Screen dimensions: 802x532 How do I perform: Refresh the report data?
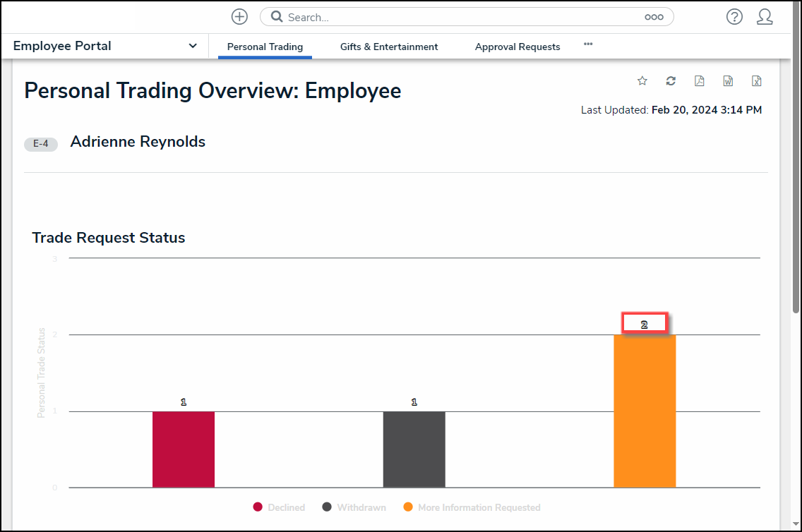coord(671,81)
